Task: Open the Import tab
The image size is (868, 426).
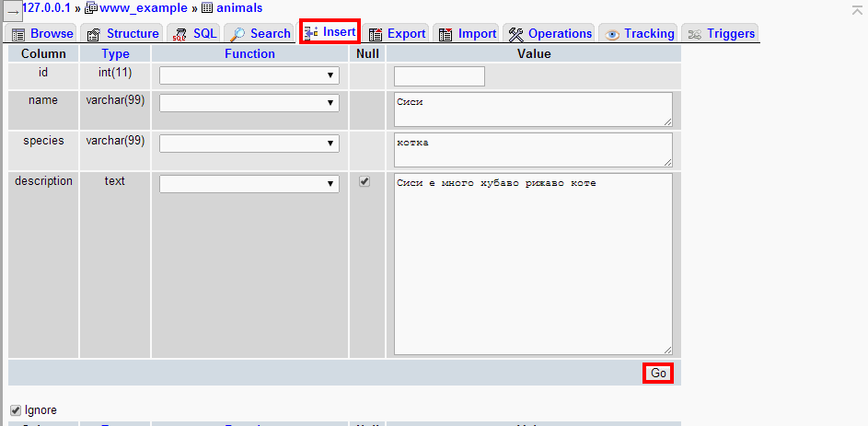Action: coord(467,34)
